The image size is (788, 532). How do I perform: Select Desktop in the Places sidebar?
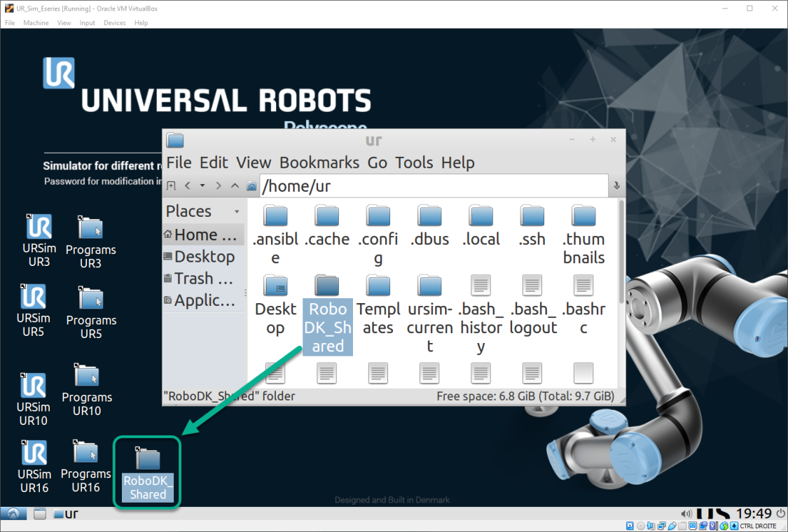207,256
